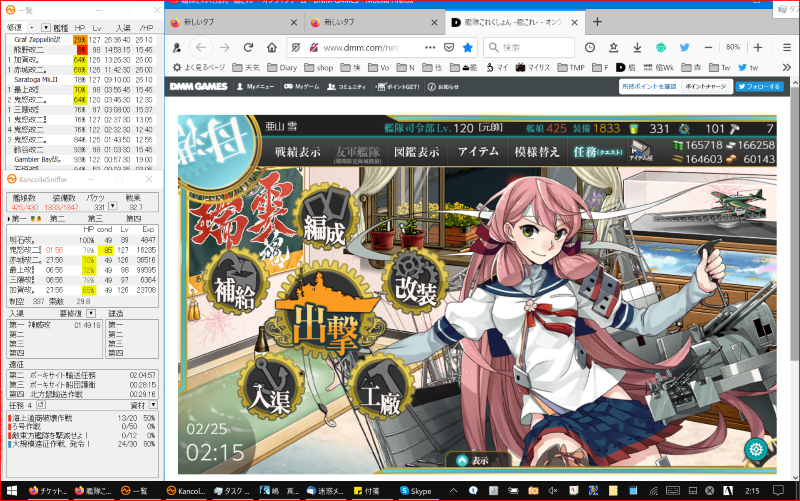Expand the 第一 fleet triangle
This screenshot has width=800, height=501.
[x=9, y=219]
